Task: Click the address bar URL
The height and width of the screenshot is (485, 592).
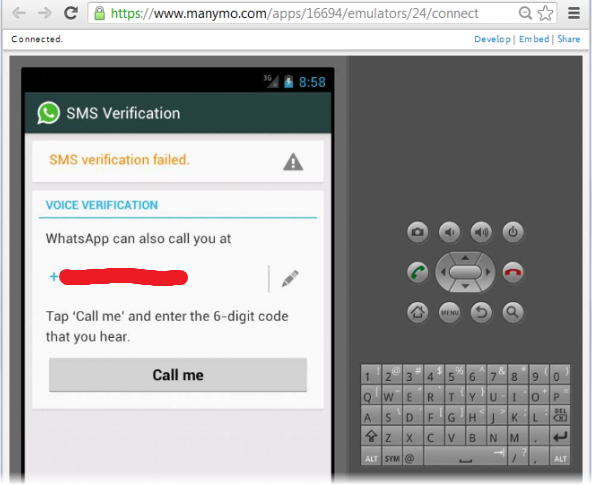Action: (x=294, y=14)
